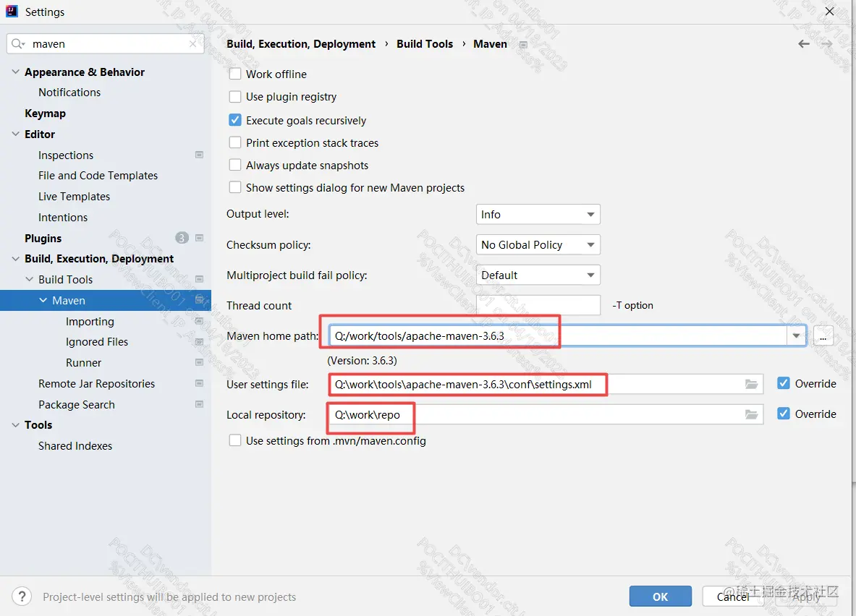Click the search magnifier icon
Viewport: 856px width, 616px height.
click(17, 43)
